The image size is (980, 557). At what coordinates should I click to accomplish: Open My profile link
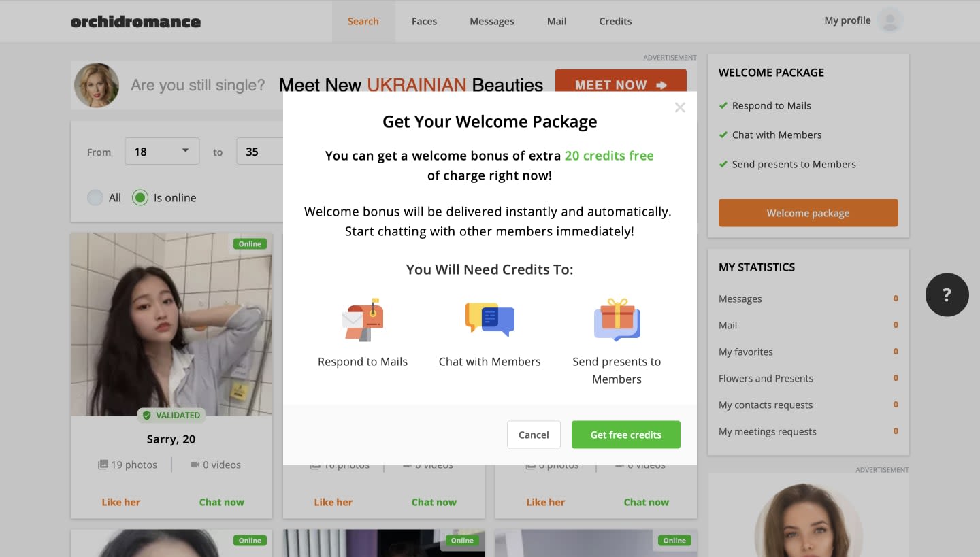(x=847, y=20)
